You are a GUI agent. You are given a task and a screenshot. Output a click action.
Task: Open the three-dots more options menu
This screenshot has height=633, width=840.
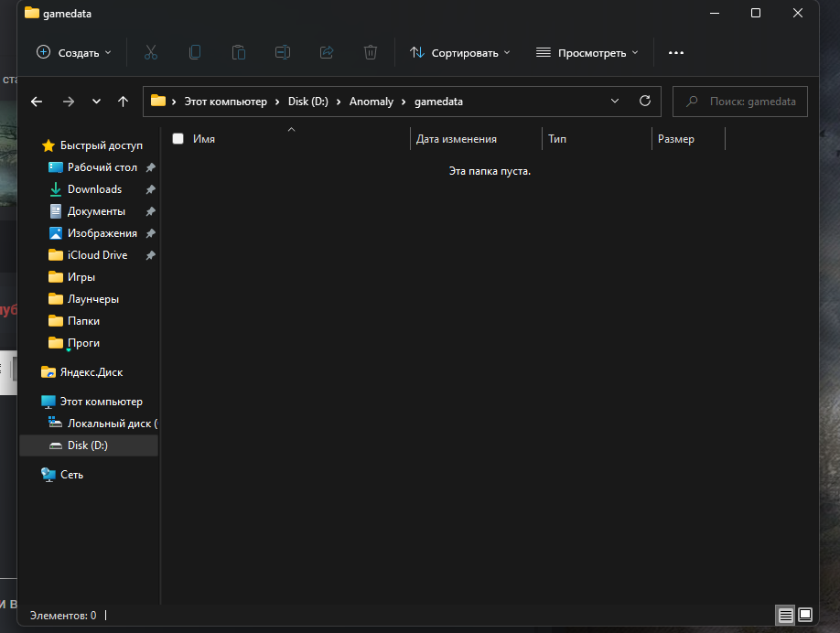[676, 52]
